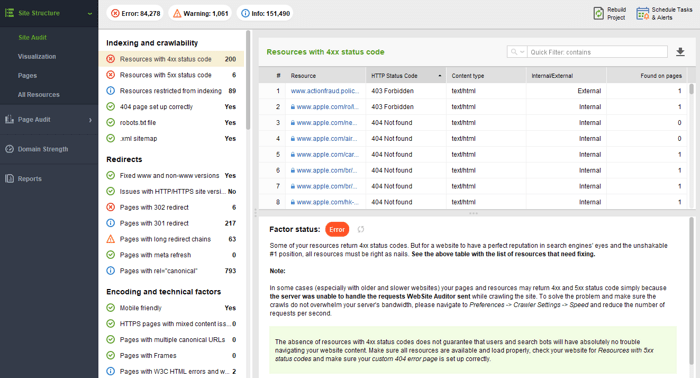Open the Reports section icon
The width and height of the screenshot is (700, 378).
coord(9,179)
